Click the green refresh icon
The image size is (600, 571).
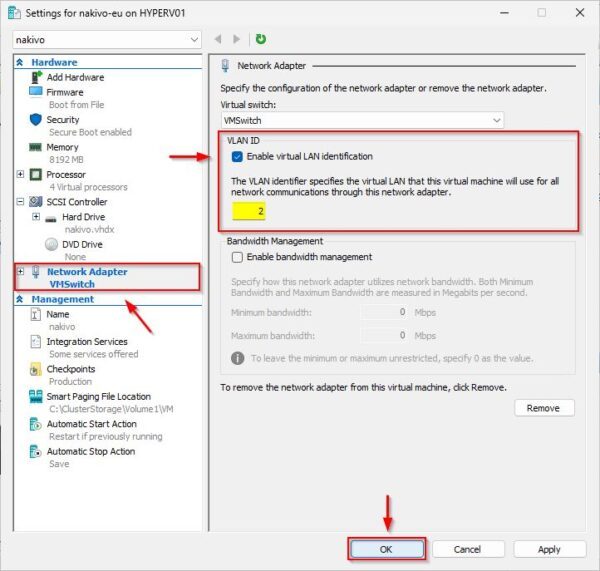point(261,39)
